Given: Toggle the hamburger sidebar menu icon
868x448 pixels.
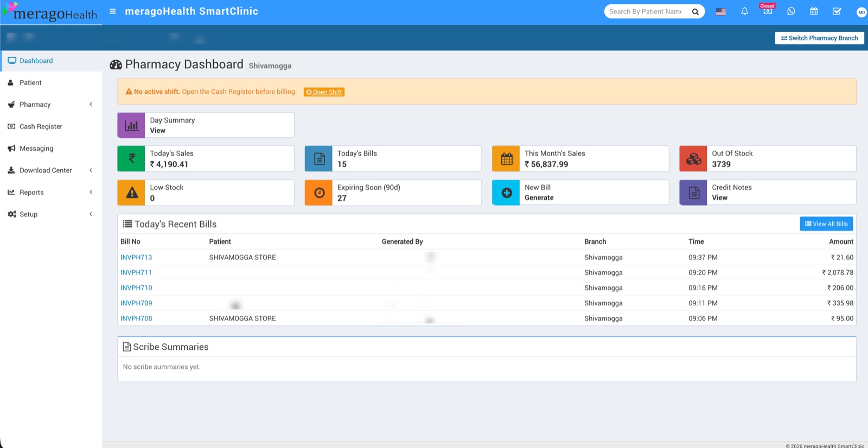Looking at the screenshot, I should tap(112, 11).
